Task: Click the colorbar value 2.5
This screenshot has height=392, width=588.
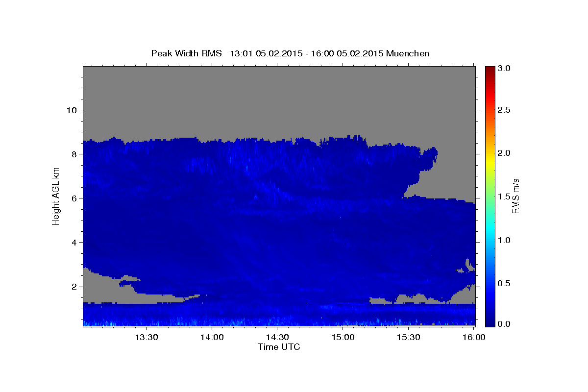Action: 504,110
